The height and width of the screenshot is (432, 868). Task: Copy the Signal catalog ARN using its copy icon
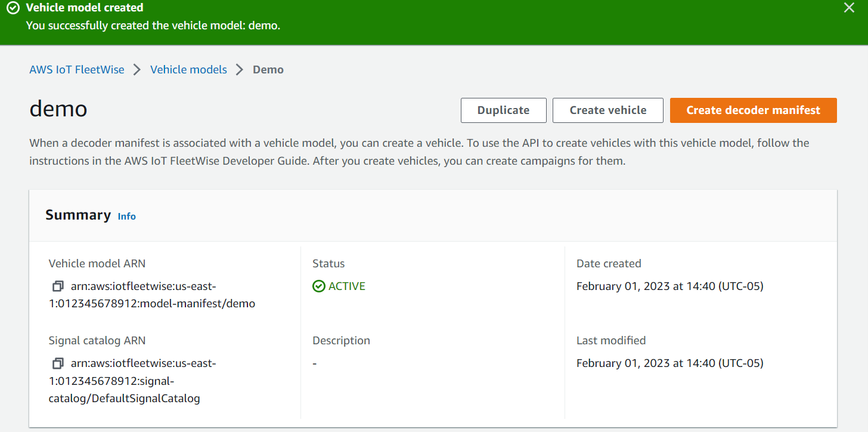[57, 363]
